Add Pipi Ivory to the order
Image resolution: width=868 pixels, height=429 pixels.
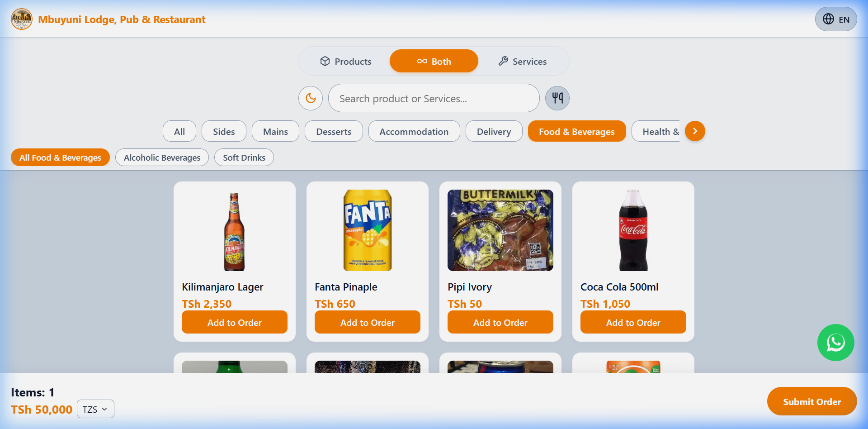pyautogui.click(x=500, y=322)
